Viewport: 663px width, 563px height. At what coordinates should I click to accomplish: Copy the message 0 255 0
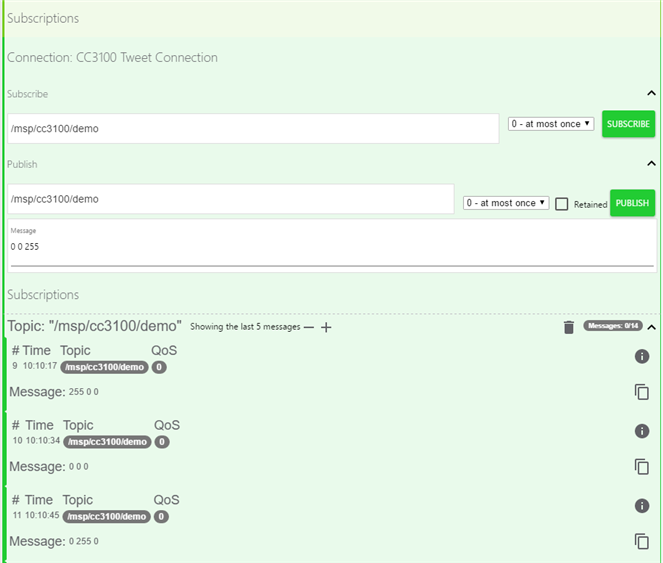[642, 541]
